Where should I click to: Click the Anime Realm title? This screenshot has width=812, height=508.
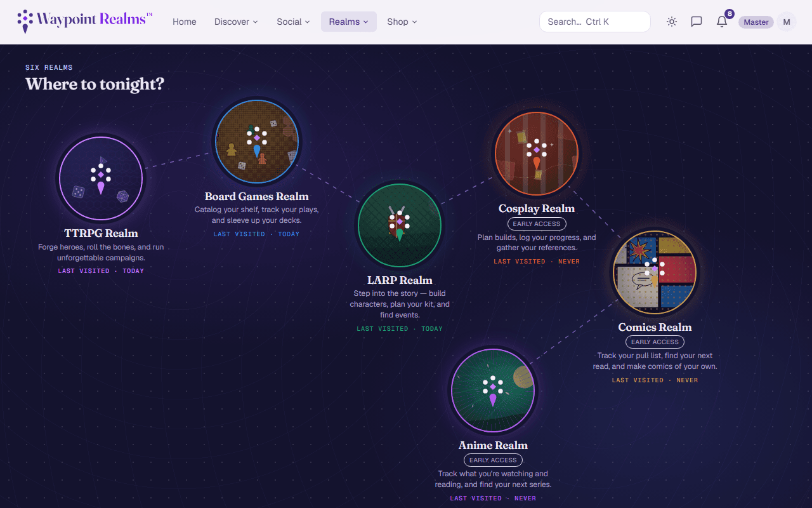(x=493, y=445)
